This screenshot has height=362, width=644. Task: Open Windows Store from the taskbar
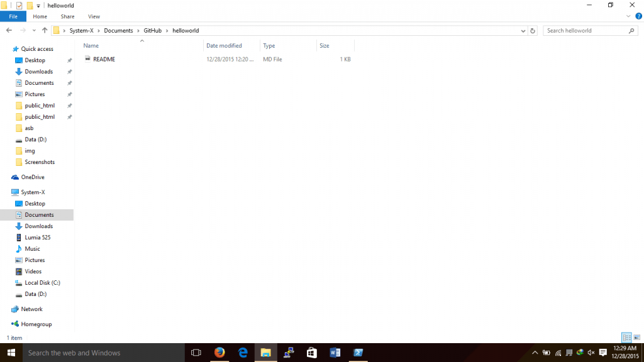tap(312, 353)
